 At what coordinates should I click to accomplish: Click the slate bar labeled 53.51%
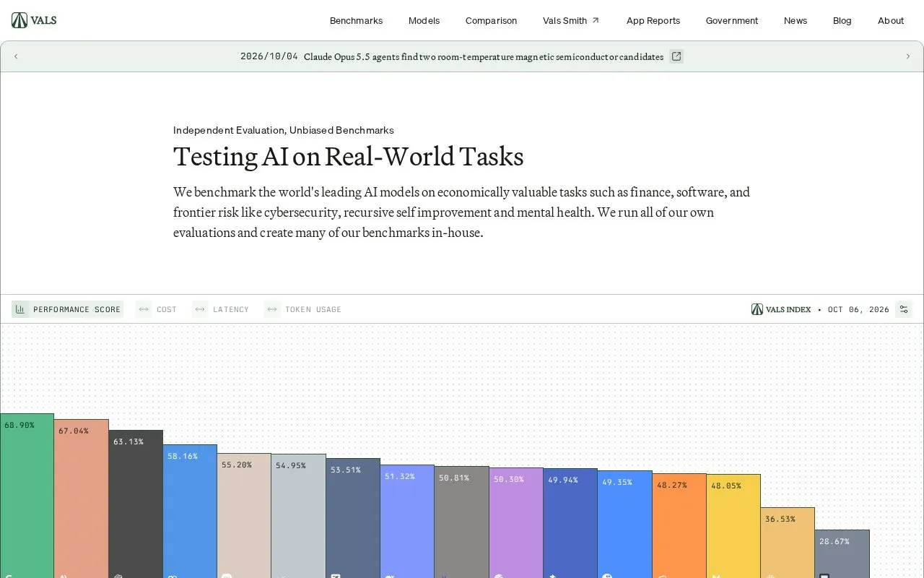(x=353, y=518)
